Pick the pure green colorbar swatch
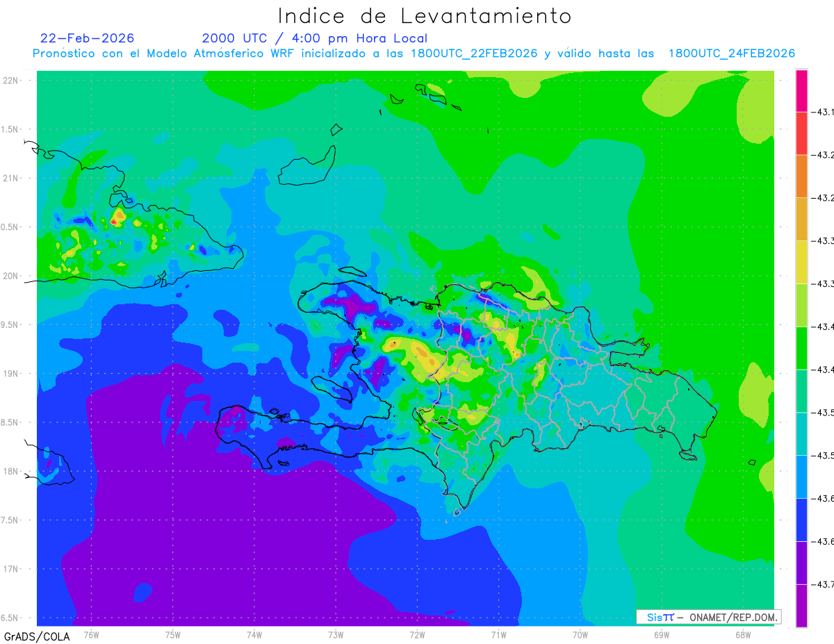Screen dimensions: 834x644 tap(801, 348)
